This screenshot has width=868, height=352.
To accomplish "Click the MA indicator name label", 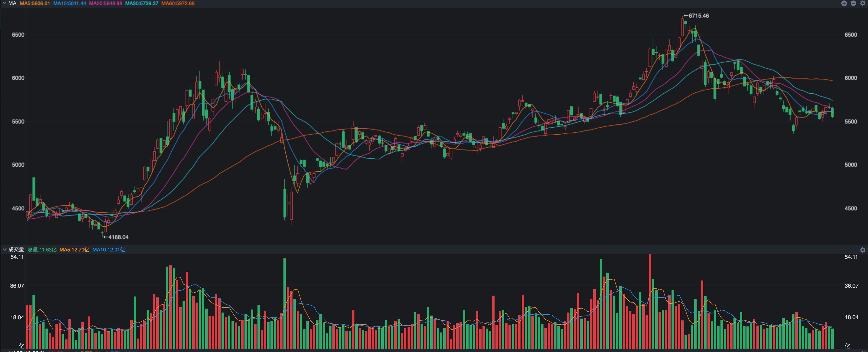I will point(13,3).
